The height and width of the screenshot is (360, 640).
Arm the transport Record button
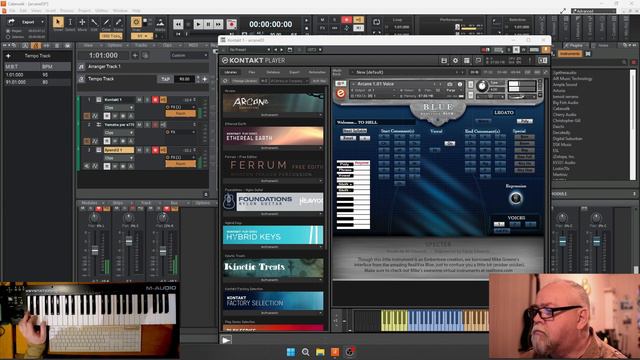pyautogui.click(x=231, y=24)
